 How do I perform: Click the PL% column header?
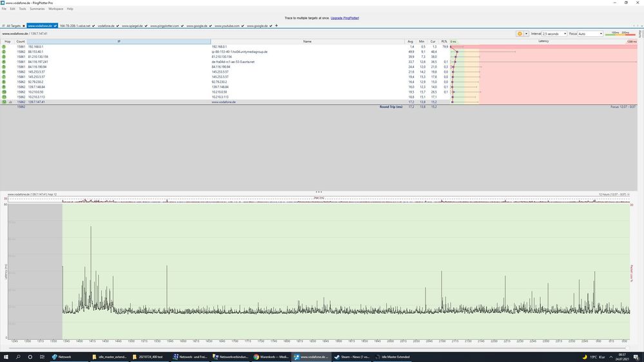(x=444, y=41)
